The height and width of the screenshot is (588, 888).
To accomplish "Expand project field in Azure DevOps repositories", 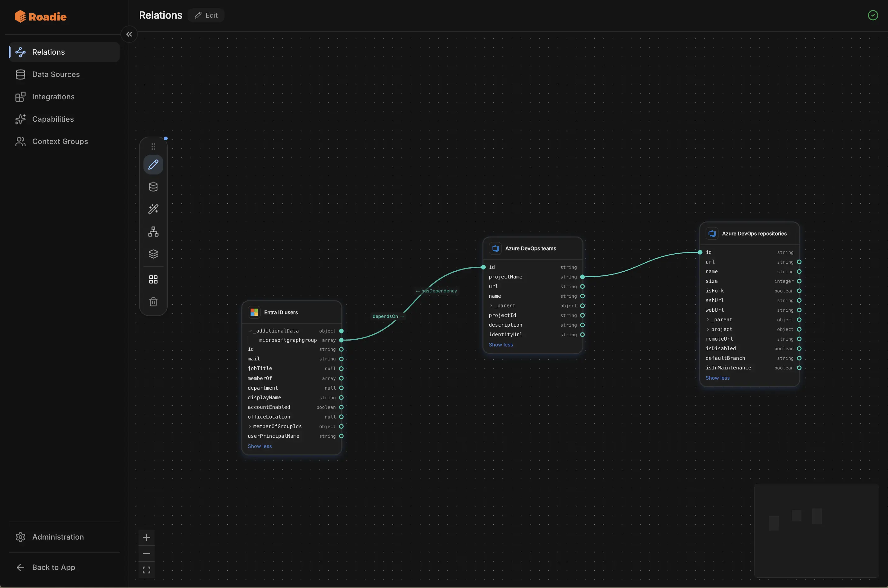I will click(708, 329).
